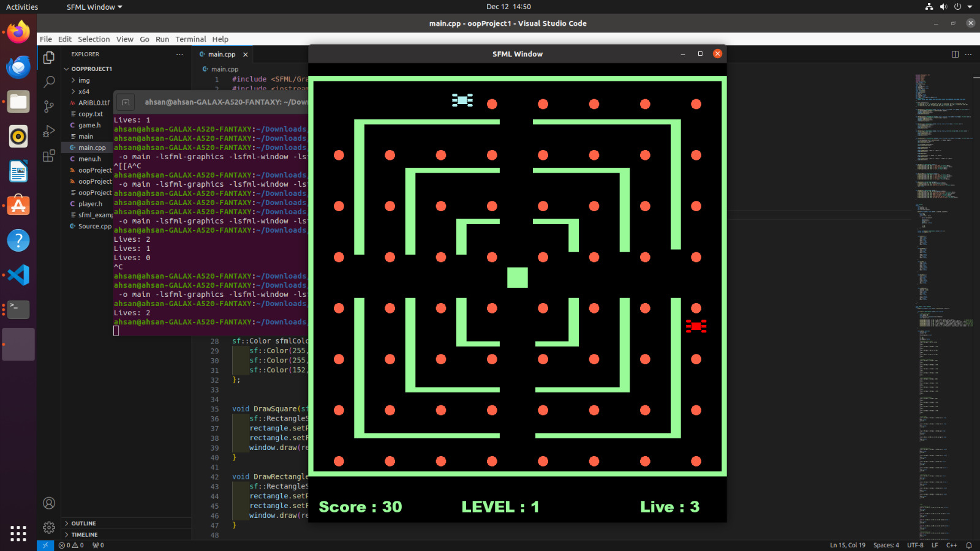Open the Explorer icon in the Activity Bar
The width and height of the screenshot is (980, 551).
(x=49, y=56)
